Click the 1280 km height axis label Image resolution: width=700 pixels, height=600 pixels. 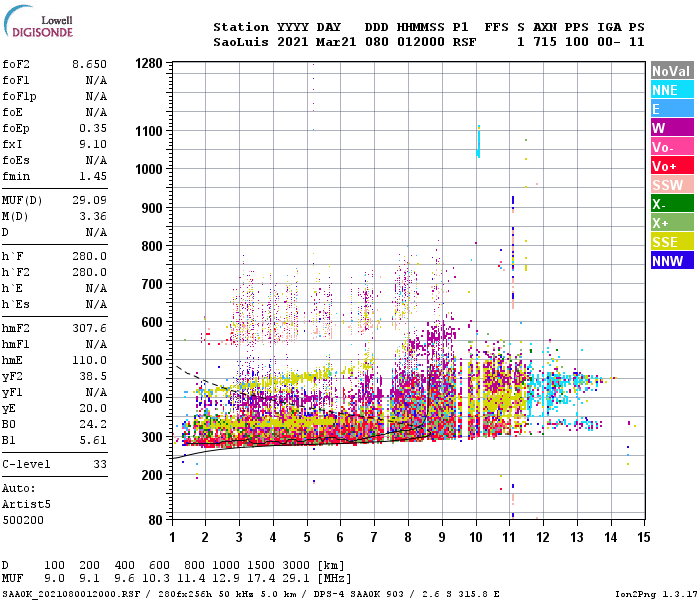point(149,63)
